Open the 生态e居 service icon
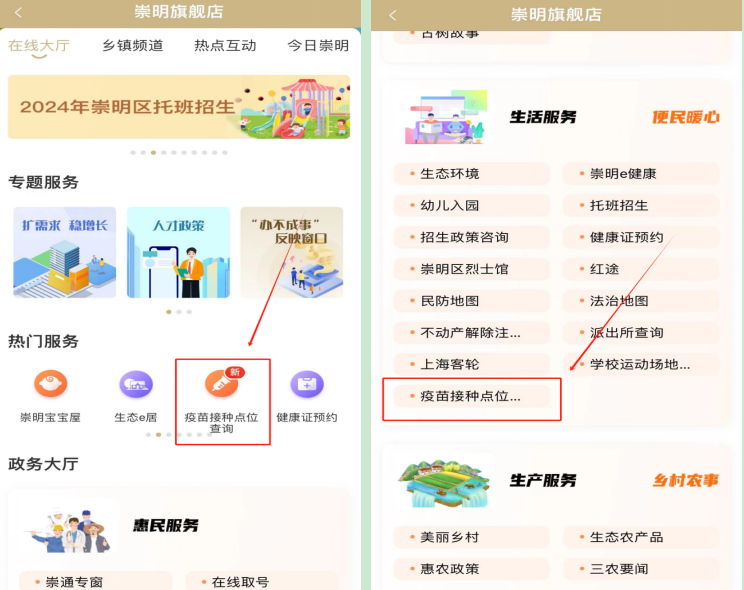Viewport: 744px width, 590px height. pos(136,384)
